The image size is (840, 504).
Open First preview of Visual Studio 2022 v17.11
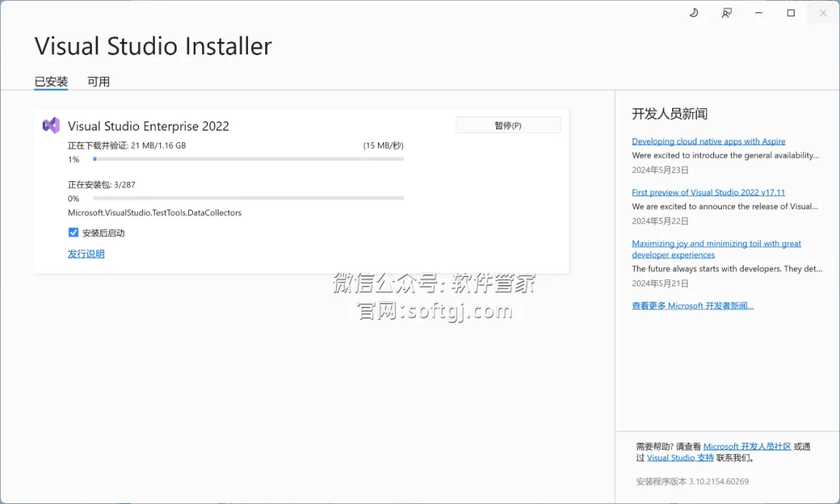tap(709, 192)
